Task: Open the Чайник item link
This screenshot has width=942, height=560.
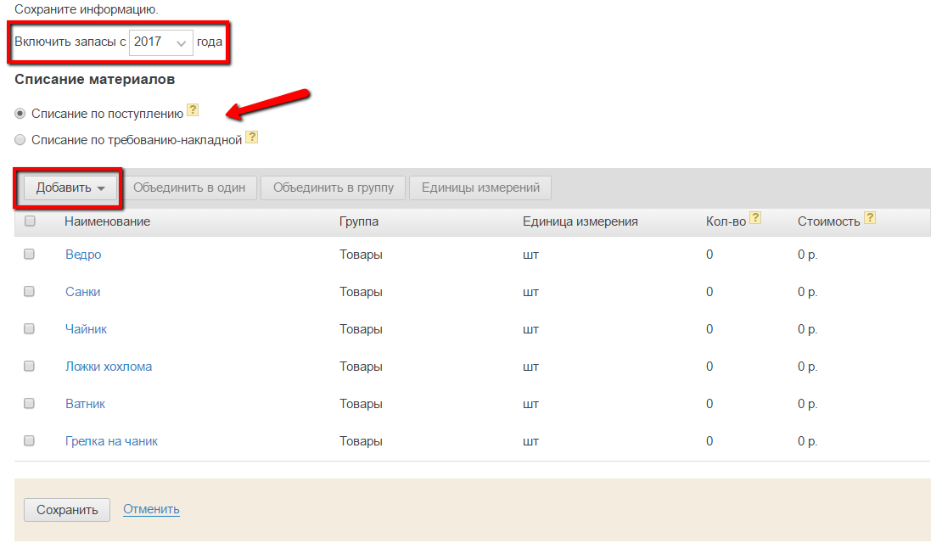Action: click(86, 328)
